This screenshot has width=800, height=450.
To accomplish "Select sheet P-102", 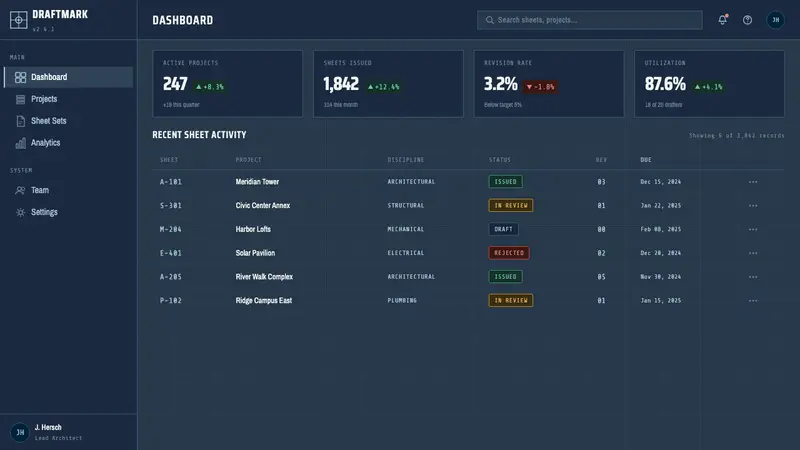I will (x=170, y=301).
